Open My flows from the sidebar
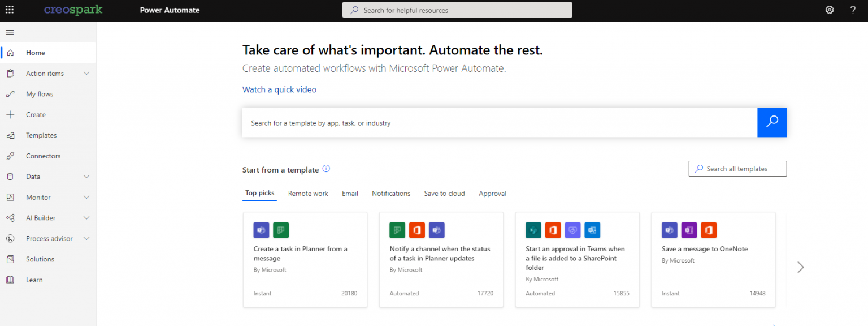 (x=40, y=93)
